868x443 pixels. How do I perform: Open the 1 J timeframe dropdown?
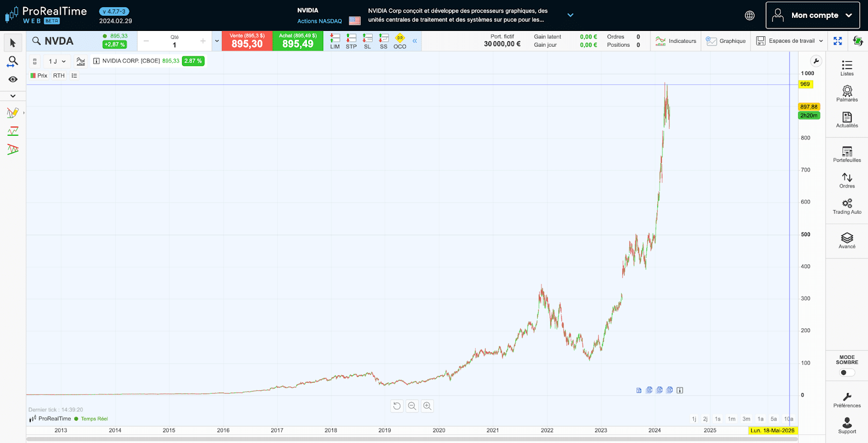57,61
